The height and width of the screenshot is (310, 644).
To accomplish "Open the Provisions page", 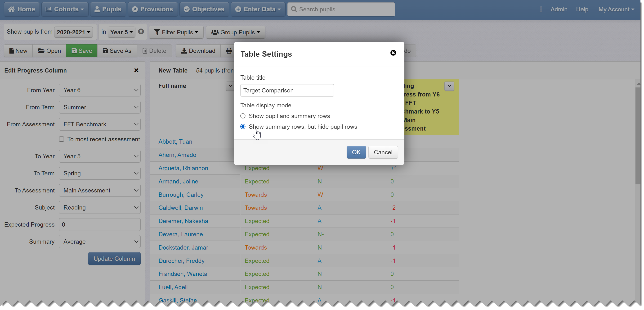I will [x=153, y=9].
